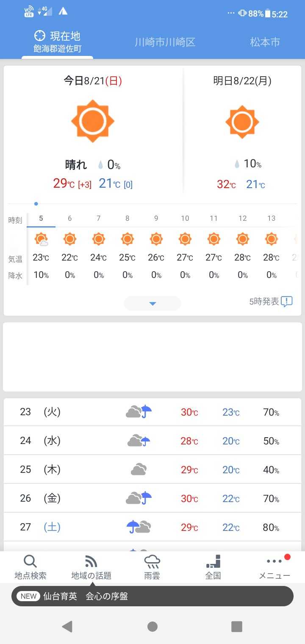Tap today's large sunny weather icon

point(93,122)
